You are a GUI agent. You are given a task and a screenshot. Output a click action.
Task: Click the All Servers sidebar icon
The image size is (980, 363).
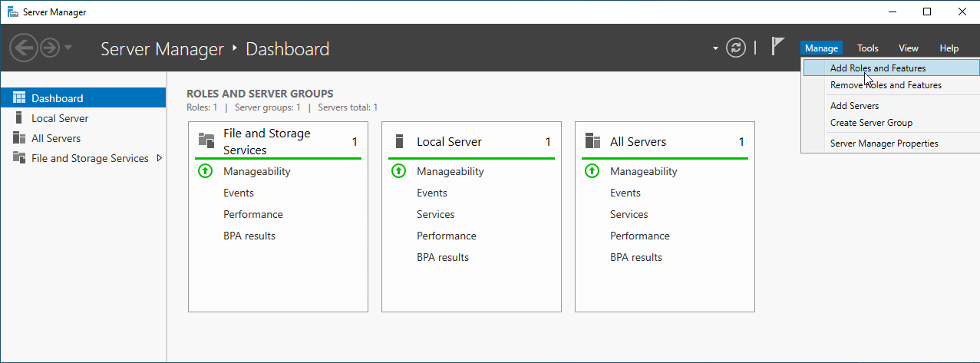pos(18,138)
